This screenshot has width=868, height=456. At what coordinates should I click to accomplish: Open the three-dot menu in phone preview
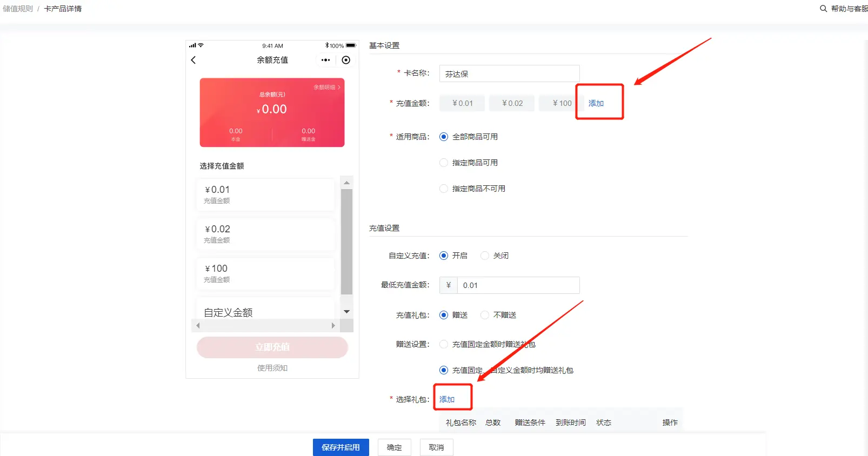tap(325, 60)
